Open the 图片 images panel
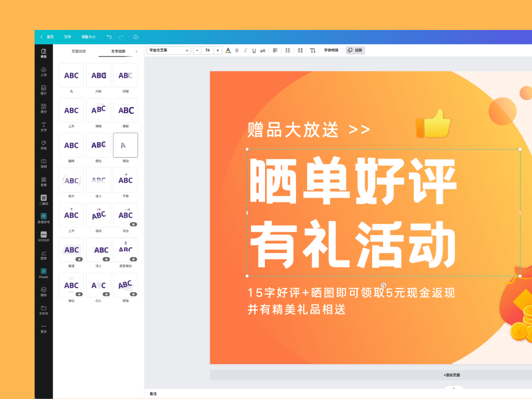Viewport: 532px width, 399px height. pyautogui.click(x=43, y=90)
